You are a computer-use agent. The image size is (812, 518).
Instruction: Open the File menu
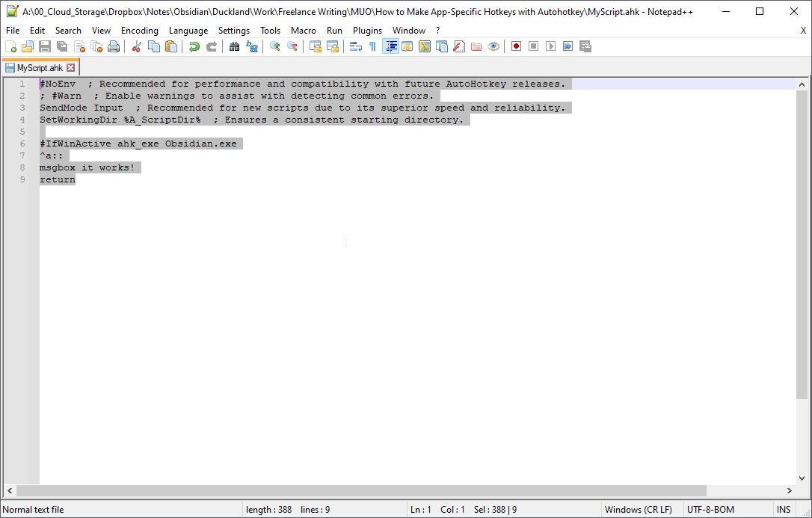[x=13, y=31]
